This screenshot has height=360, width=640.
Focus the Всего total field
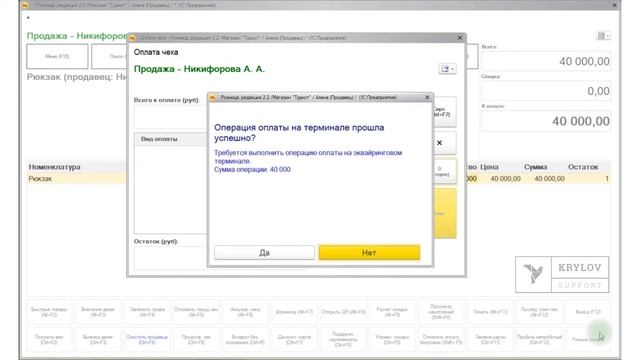click(546, 61)
